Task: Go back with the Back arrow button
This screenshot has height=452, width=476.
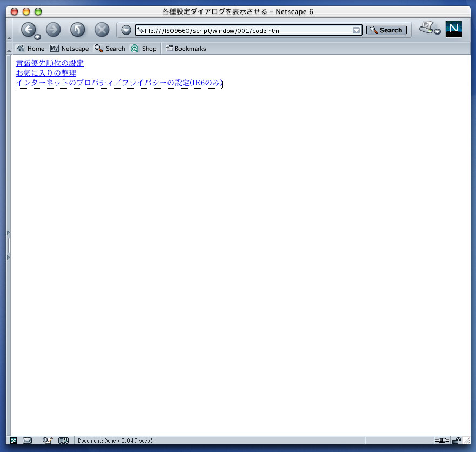Action: point(28,30)
